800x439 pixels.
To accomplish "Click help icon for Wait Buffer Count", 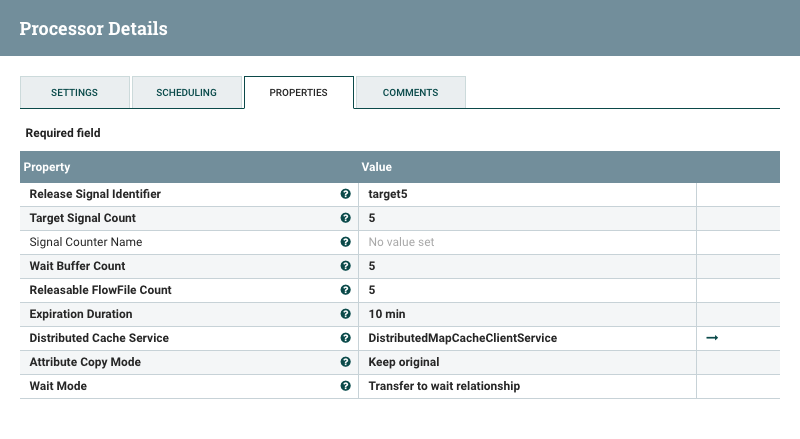I will point(345,266).
